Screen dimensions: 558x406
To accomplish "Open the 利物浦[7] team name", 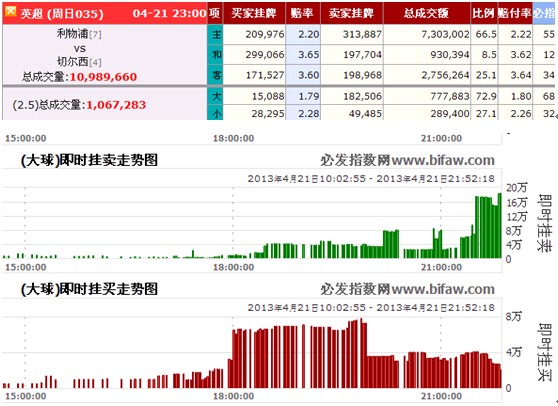I will tap(79, 34).
